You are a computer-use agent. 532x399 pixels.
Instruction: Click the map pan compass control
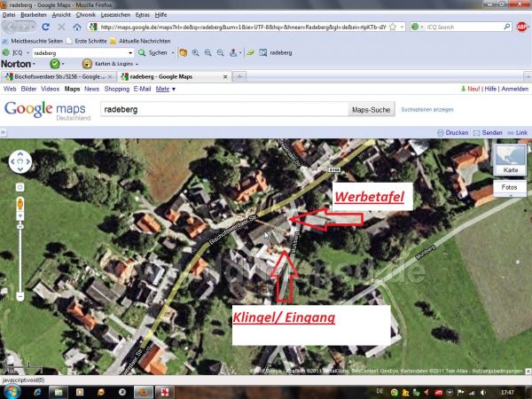(x=20, y=162)
